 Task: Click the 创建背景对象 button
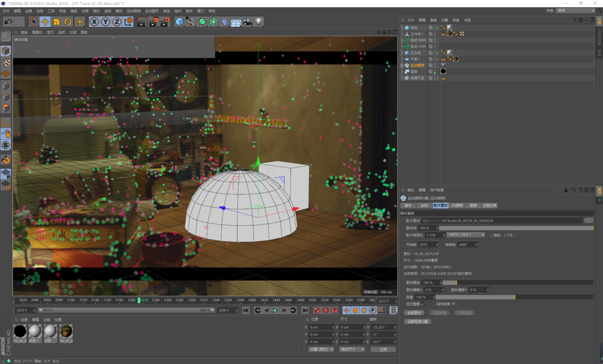tap(418, 322)
